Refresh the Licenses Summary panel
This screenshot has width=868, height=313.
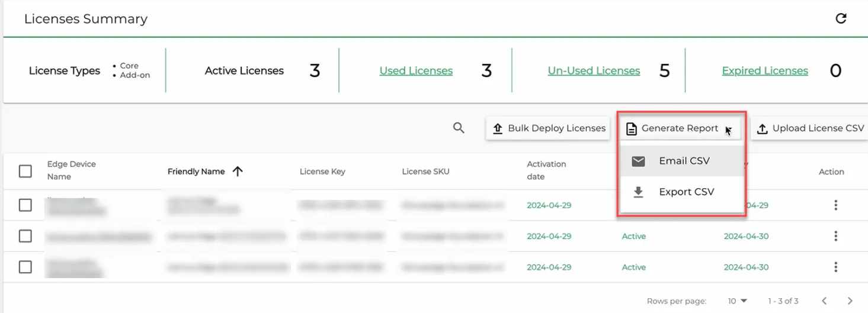pos(841,18)
